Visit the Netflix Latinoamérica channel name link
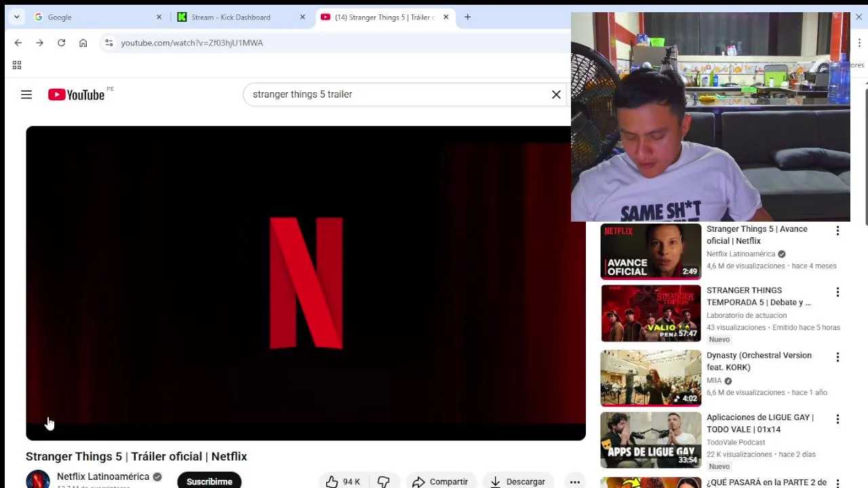This screenshot has height=488, width=868. click(x=103, y=476)
